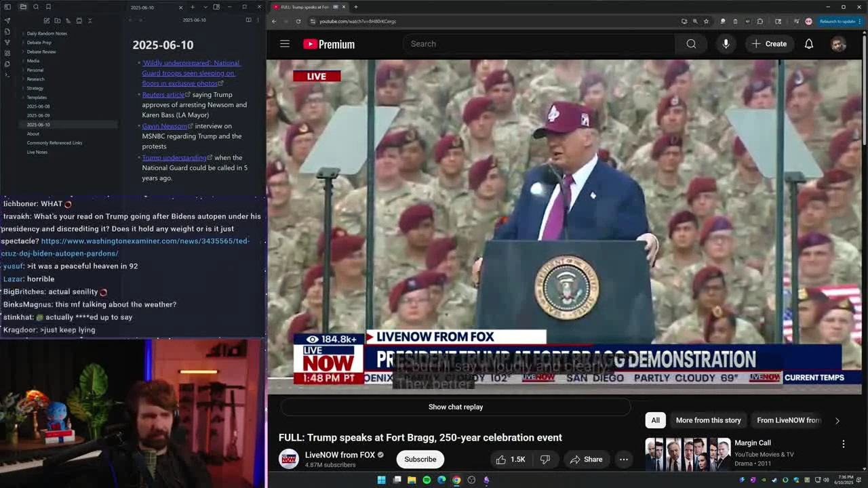Viewport: 868px width, 488px height.
Task: Create new folder in Obsidian explorer
Action: click(58, 20)
